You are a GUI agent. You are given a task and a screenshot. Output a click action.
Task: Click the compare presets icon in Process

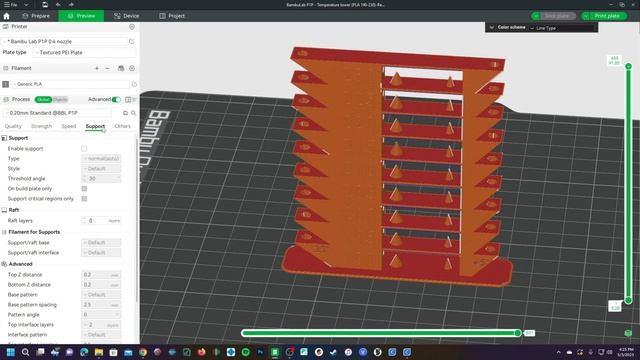(x=128, y=99)
